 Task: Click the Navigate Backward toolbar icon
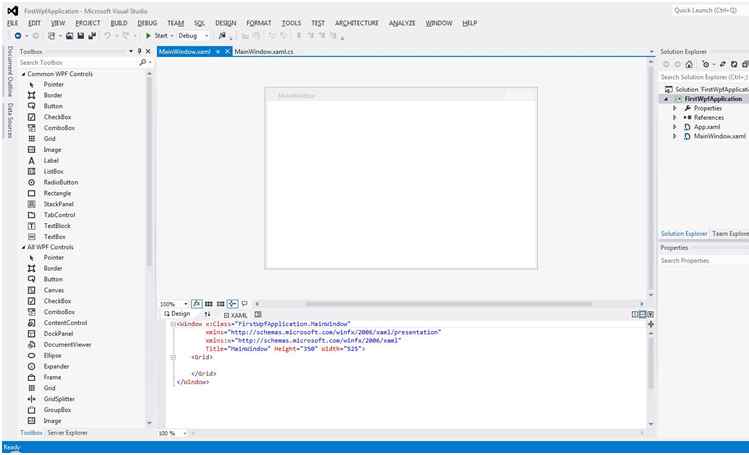pyautogui.click(x=18, y=36)
